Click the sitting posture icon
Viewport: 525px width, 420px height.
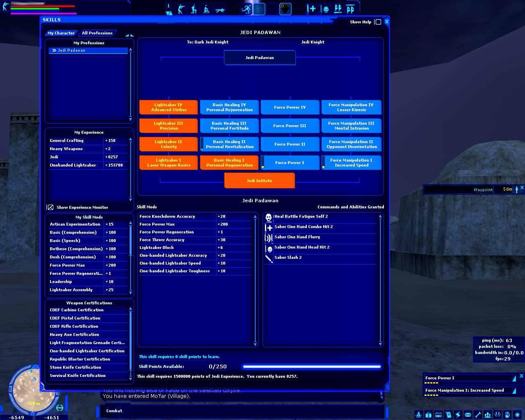207,9
